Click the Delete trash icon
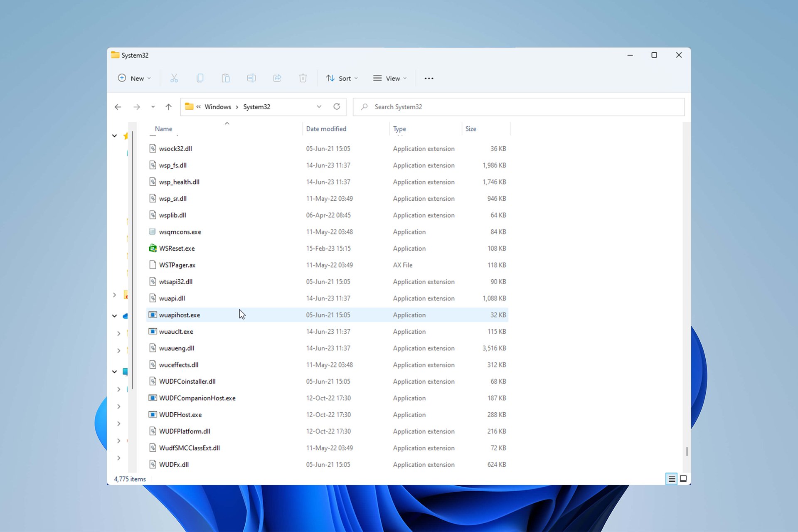The height and width of the screenshot is (532, 798). (303, 78)
